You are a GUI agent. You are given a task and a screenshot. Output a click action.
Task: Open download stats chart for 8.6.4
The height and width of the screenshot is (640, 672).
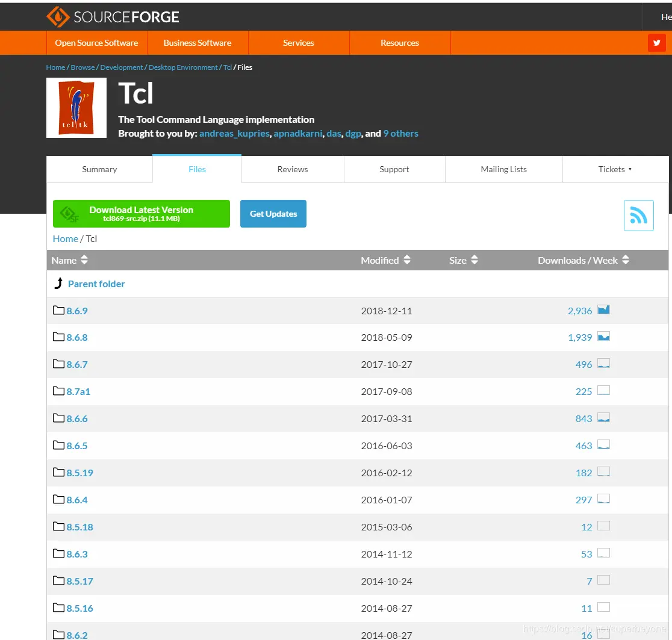[603, 499]
